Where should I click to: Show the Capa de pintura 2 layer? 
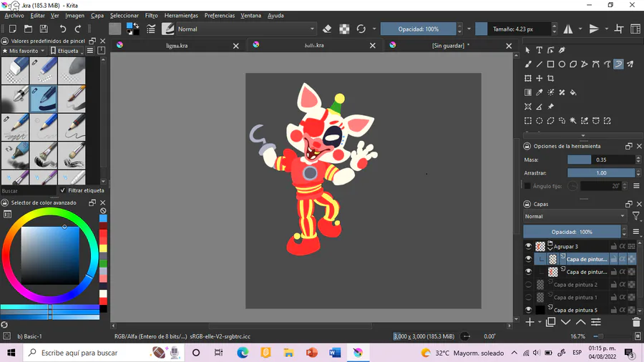pyautogui.click(x=529, y=285)
